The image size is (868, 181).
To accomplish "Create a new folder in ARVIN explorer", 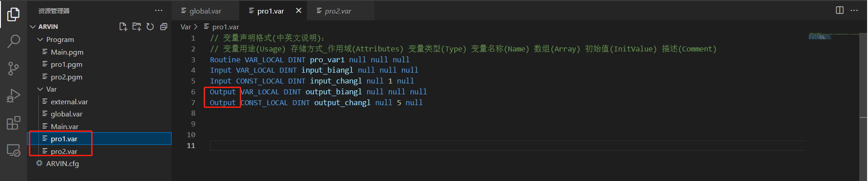I will (136, 27).
